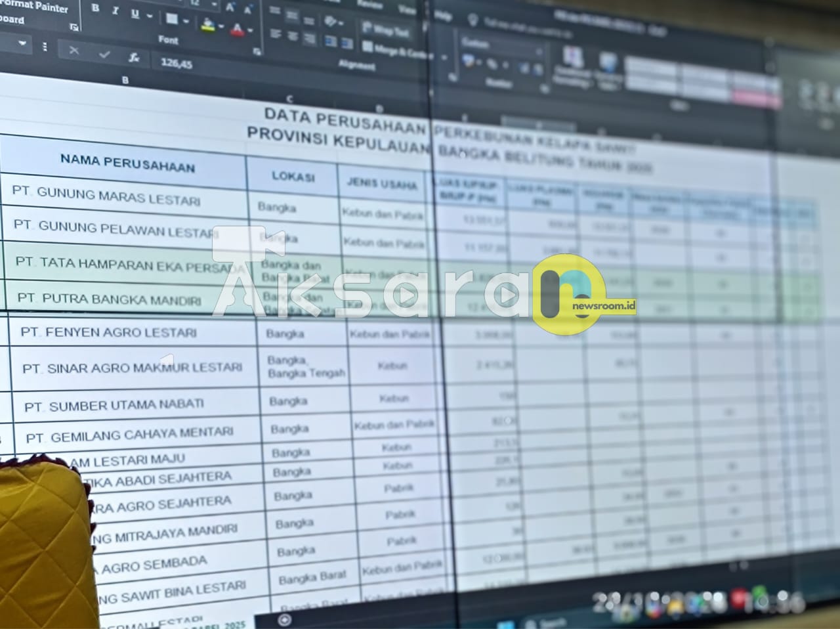Confirm entry with the formula bar checkmark
This screenshot has width=840, height=629.
(x=104, y=54)
